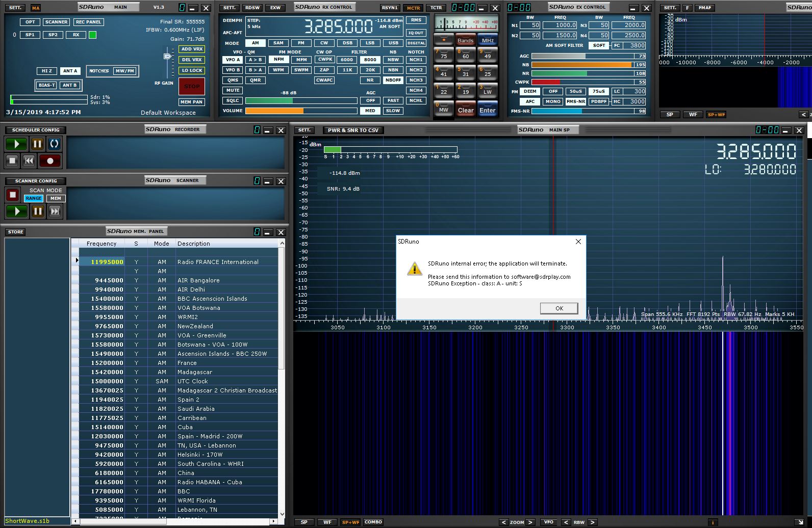Click the 25 meter band keypad button
Screen dimensions: 812x528
488,73
